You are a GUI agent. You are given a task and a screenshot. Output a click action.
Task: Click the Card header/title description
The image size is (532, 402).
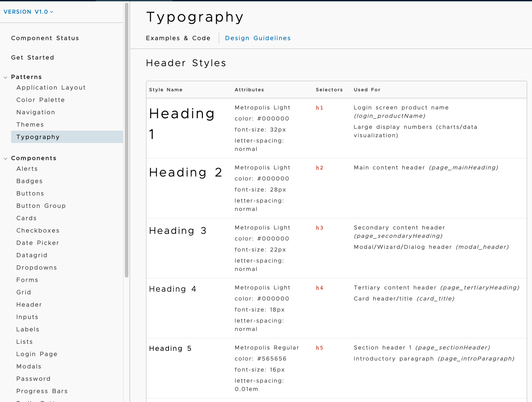[x=404, y=299]
